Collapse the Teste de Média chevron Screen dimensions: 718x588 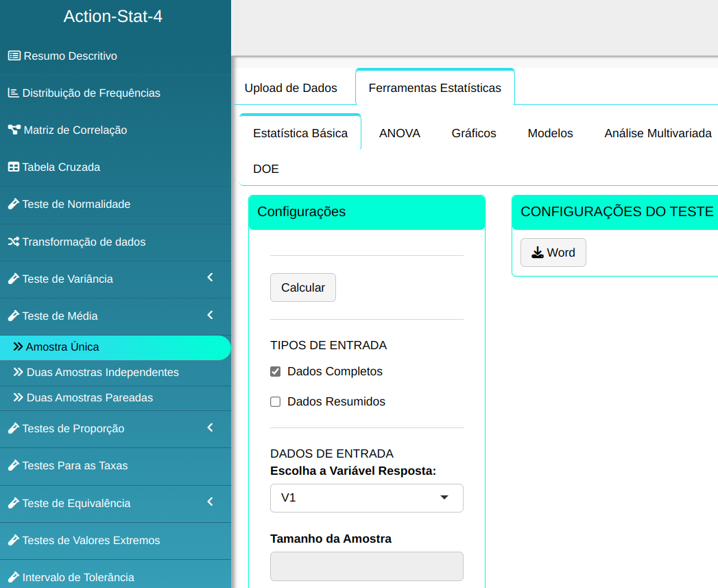[211, 315]
